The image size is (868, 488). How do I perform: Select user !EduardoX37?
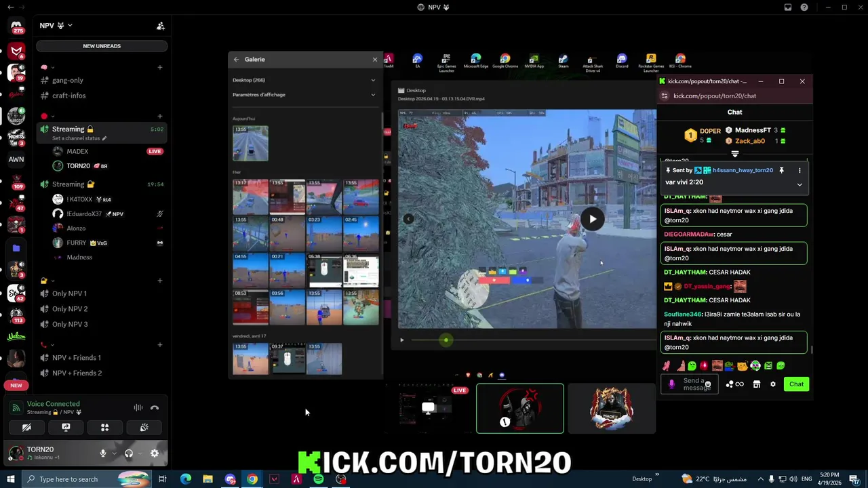click(84, 214)
